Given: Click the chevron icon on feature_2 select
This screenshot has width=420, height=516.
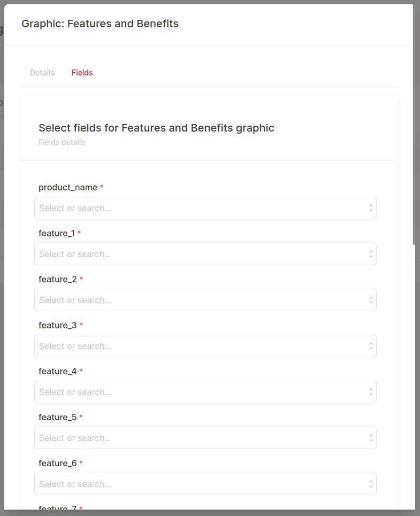Looking at the screenshot, I should point(371,300).
